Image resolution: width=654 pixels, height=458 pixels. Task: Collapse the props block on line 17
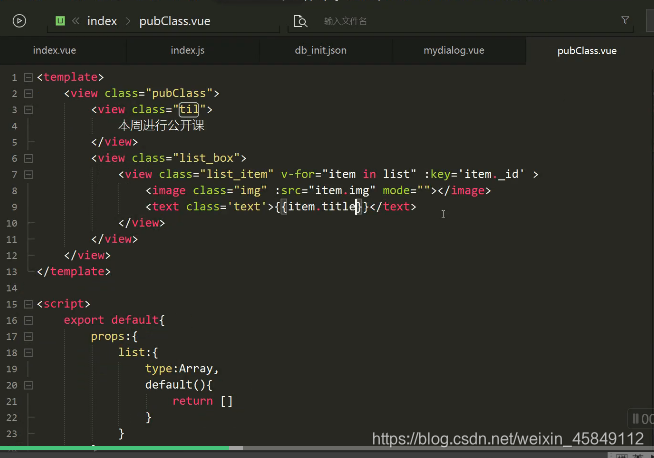(x=28, y=336)
